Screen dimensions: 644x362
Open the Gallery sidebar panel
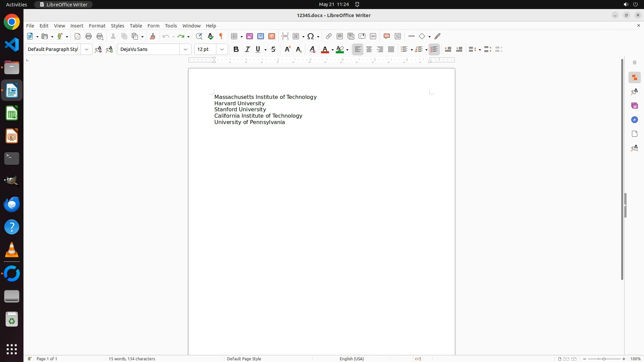point(634,106)
